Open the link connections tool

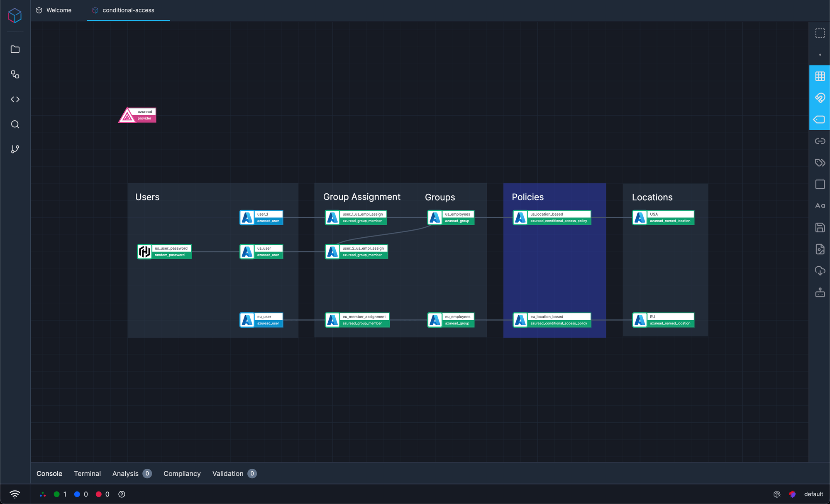(820, 141)
